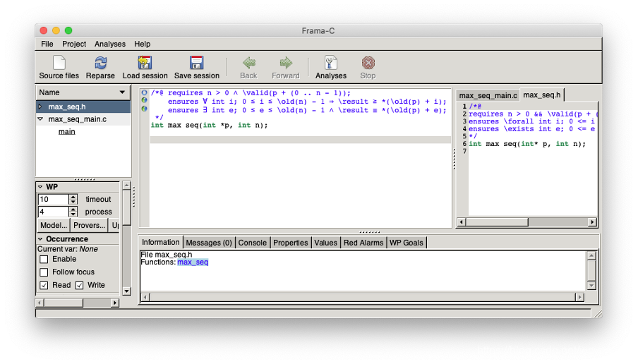Open the Analyses tools icon
The image size is (638, 364).
tap(331, 63)
